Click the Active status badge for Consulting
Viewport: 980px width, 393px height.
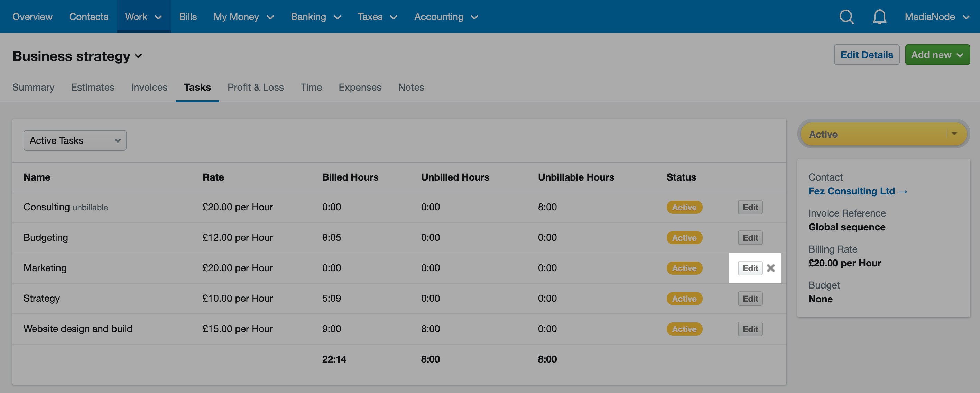[x=684, y=207]
